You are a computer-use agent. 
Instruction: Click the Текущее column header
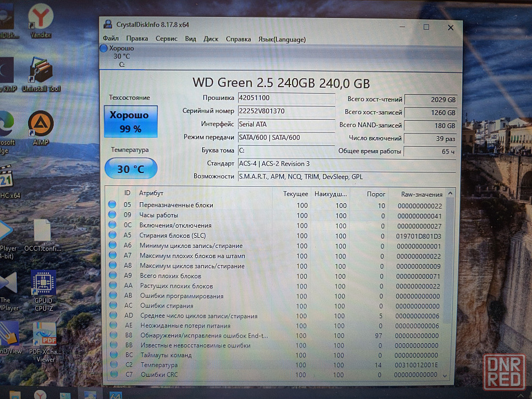[295, 194]
